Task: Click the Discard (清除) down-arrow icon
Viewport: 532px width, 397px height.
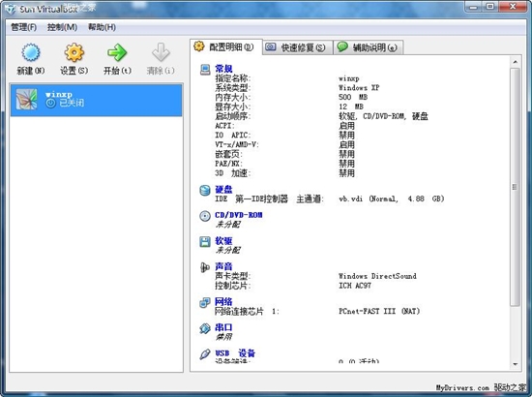Action: click(161, 52)
